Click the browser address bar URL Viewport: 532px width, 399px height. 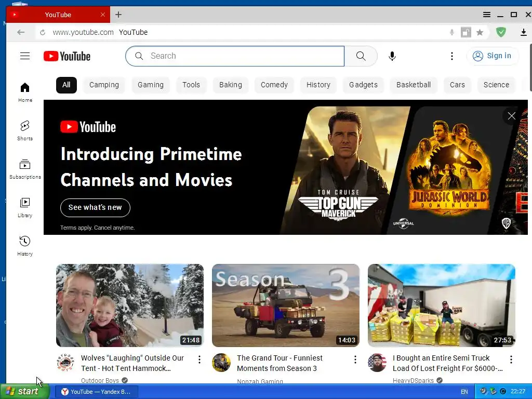coord(83,32)
